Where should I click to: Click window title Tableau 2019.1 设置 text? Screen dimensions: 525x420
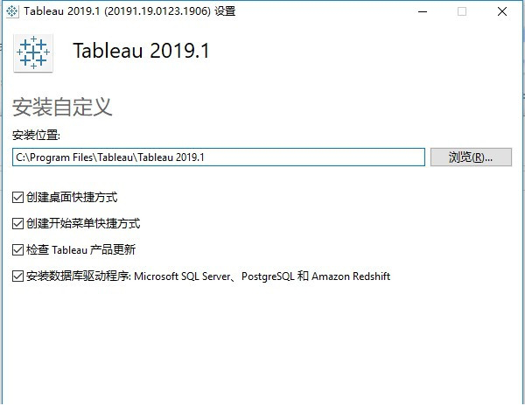click(x=129, y=11)
